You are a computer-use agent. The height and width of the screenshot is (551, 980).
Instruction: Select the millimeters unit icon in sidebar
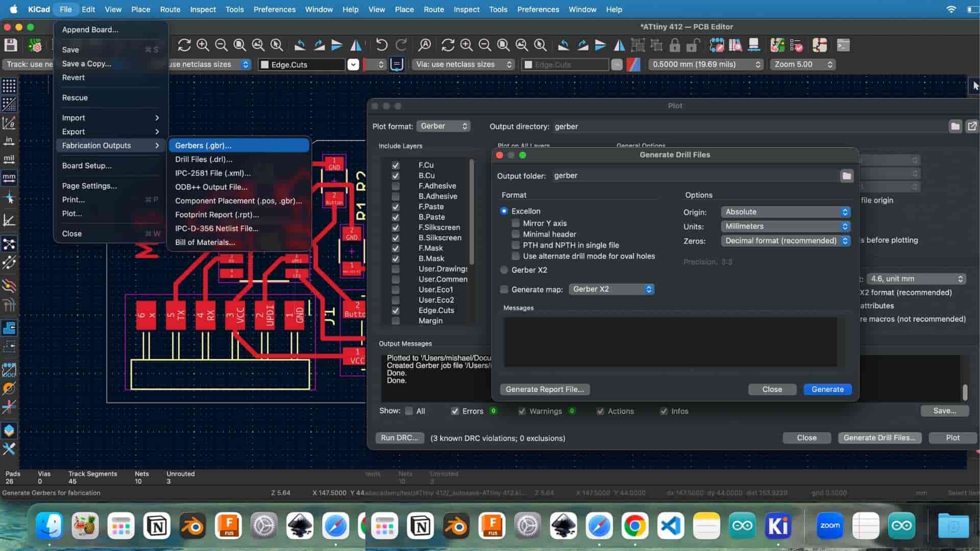click(x=9, y=178)
